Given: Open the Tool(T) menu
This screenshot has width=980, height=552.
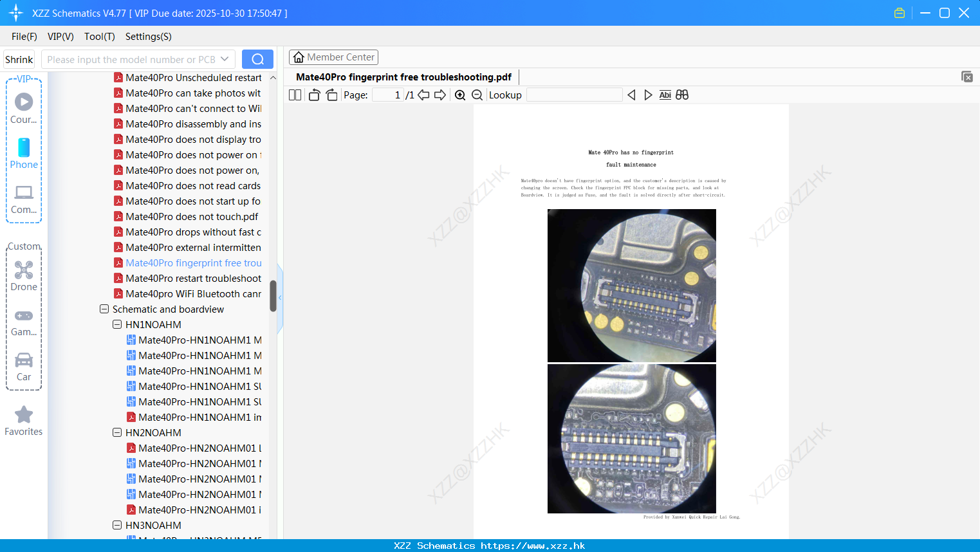Looking at the screenshot, I should point(100,37).
